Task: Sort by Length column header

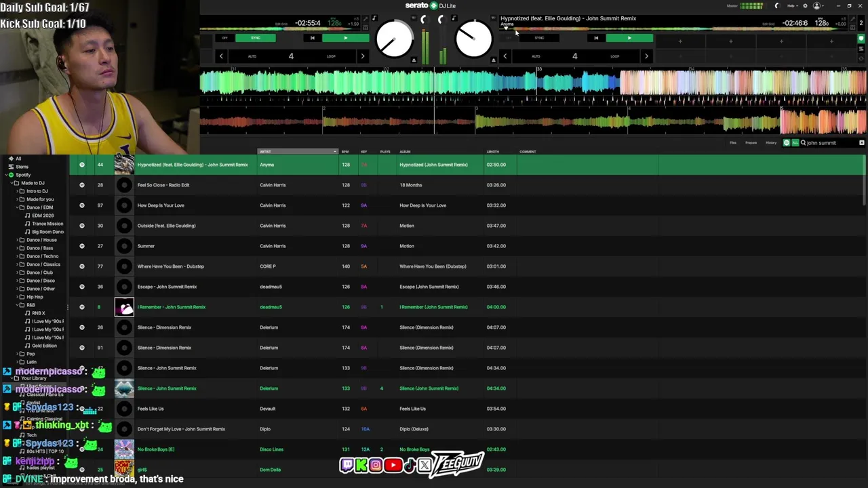Action: [x=493, y=152]
